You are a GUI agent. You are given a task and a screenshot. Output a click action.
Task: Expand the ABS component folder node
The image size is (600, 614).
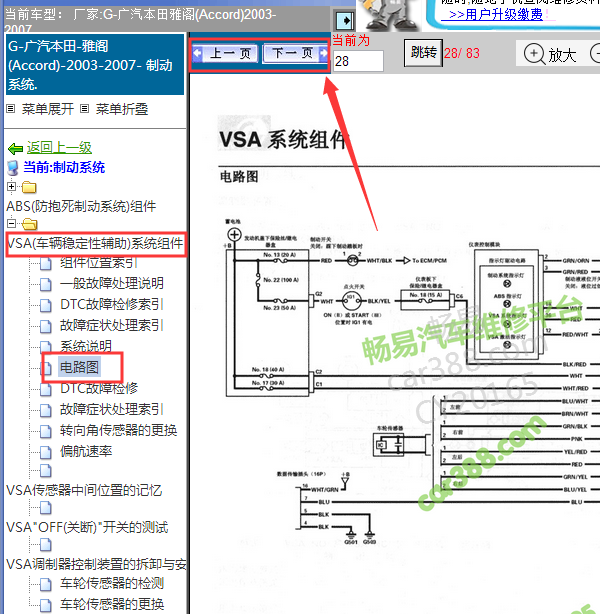pyautogui.click(x=11, y=187)
